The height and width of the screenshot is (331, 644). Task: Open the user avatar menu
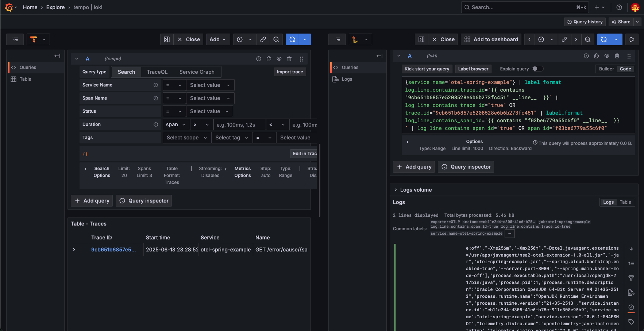coord(635,7)
